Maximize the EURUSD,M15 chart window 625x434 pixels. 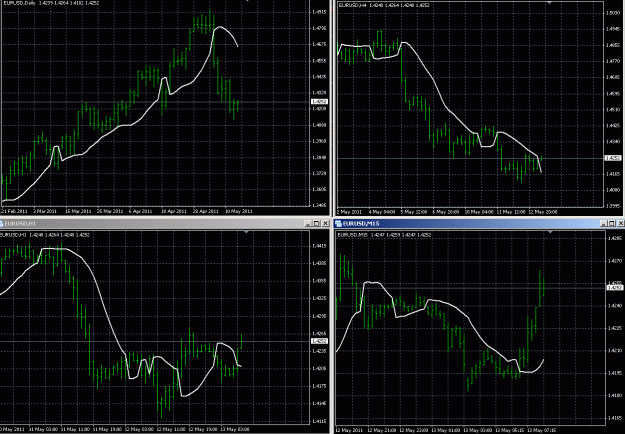[x=611, y=224]
